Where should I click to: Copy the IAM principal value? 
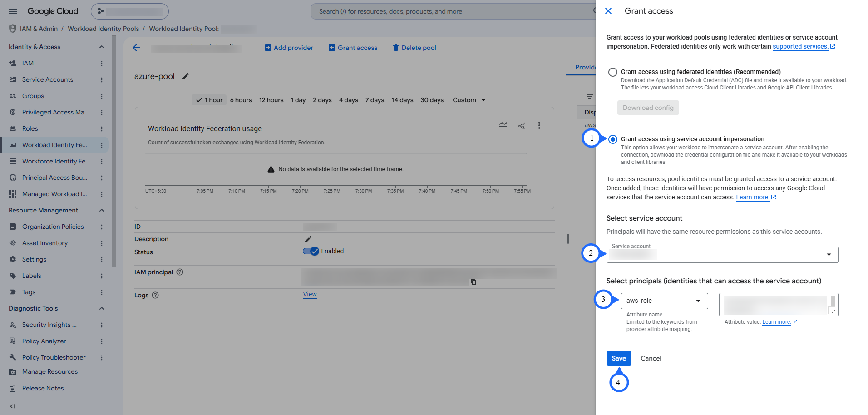click(473, 282)
